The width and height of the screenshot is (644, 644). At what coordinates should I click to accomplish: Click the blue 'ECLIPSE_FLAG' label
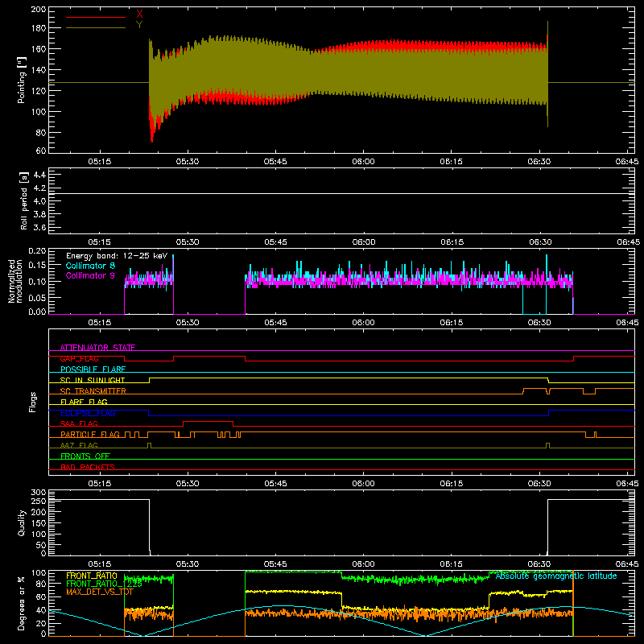tap(88, 413)
